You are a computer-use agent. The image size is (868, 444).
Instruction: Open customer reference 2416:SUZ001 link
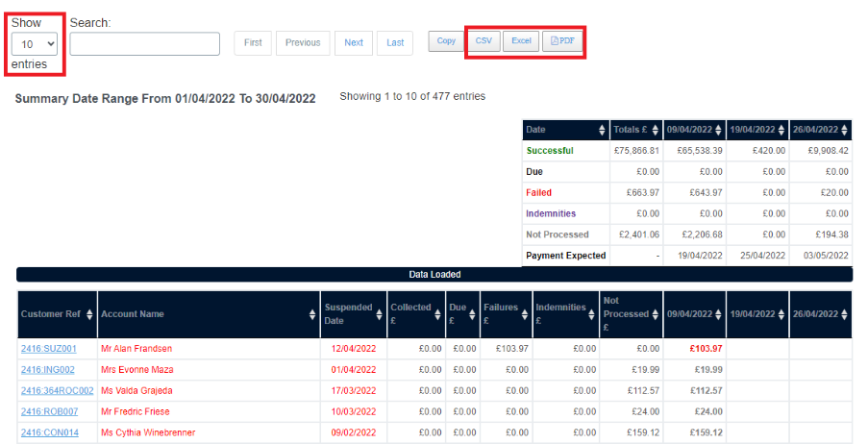pyautogui.click(x=49, y=349)
